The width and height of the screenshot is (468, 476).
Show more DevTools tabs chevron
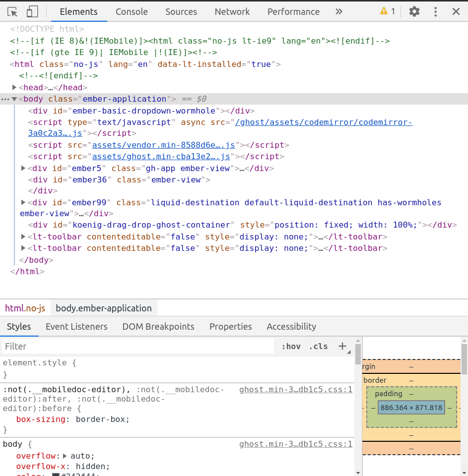[339, 11]
